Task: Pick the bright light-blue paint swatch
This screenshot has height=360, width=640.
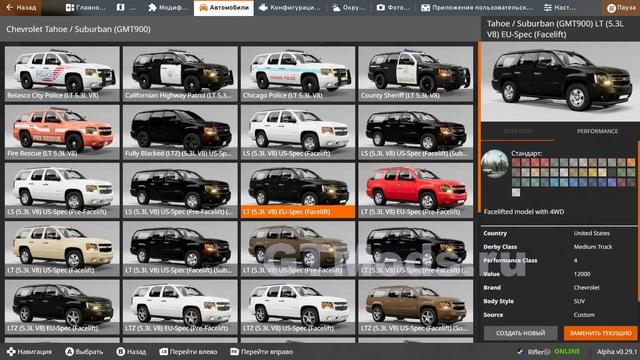Action: pos(554,182)
